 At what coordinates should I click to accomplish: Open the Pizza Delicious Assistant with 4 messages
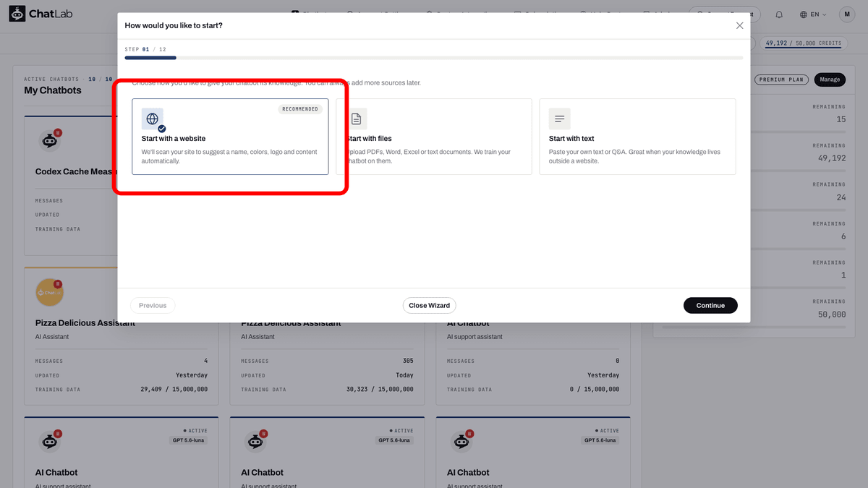click(85, 323)
